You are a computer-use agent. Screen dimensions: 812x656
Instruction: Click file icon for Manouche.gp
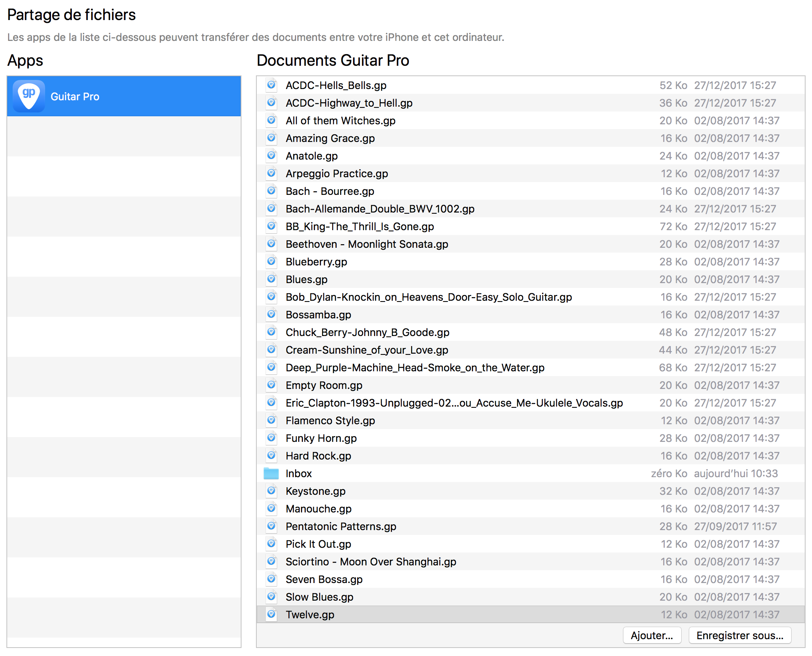coord(272,509)
